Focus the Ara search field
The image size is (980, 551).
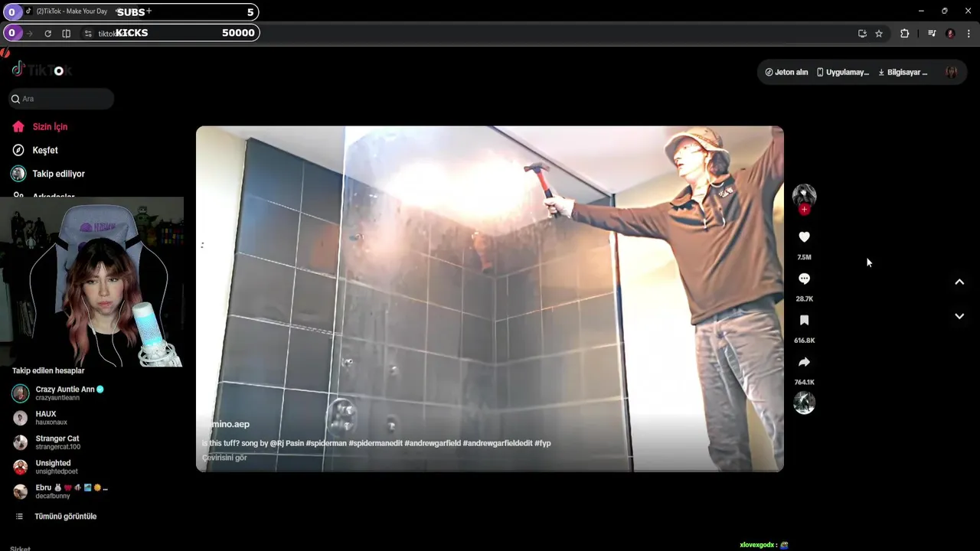[x=61, y=99]
